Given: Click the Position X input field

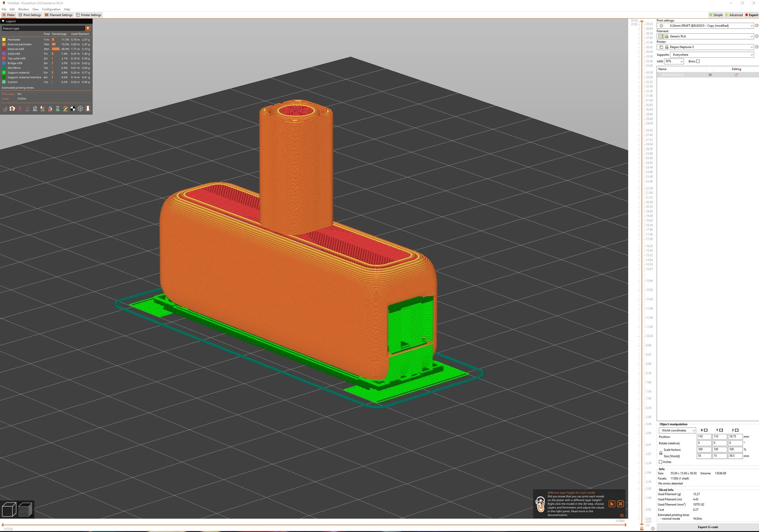Looking at the screenshot, I should pos(704,436).
